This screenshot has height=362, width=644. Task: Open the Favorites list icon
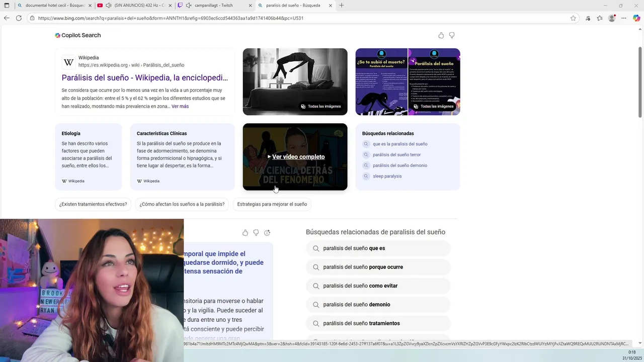click(600, 18)
